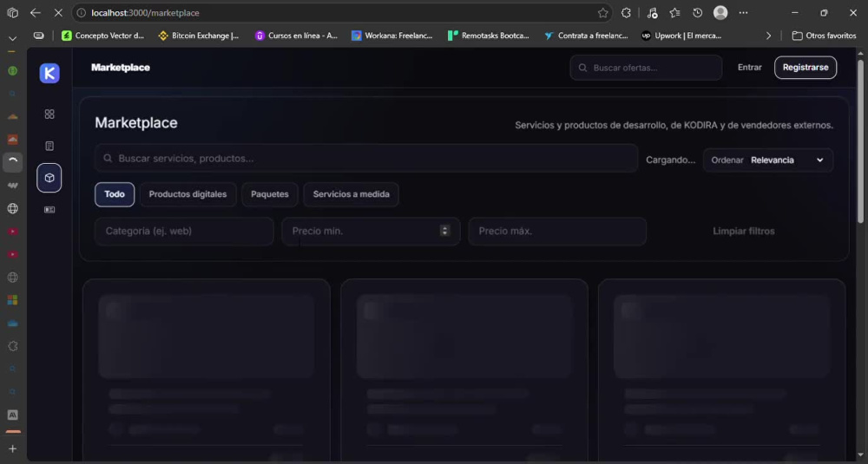The image size is (868, 464).
Task: Open the tab actions icon at top-left
Action: click(x=13, y=13)
